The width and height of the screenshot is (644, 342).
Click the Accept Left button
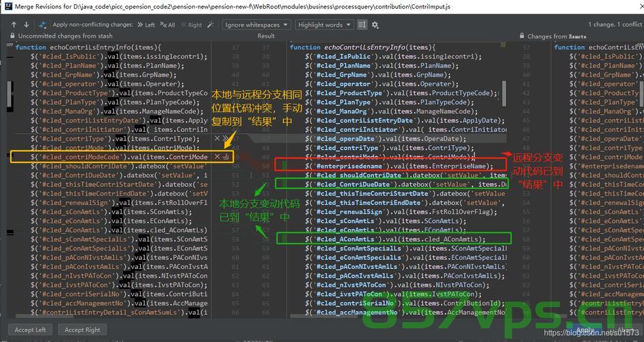pos(30,330)
